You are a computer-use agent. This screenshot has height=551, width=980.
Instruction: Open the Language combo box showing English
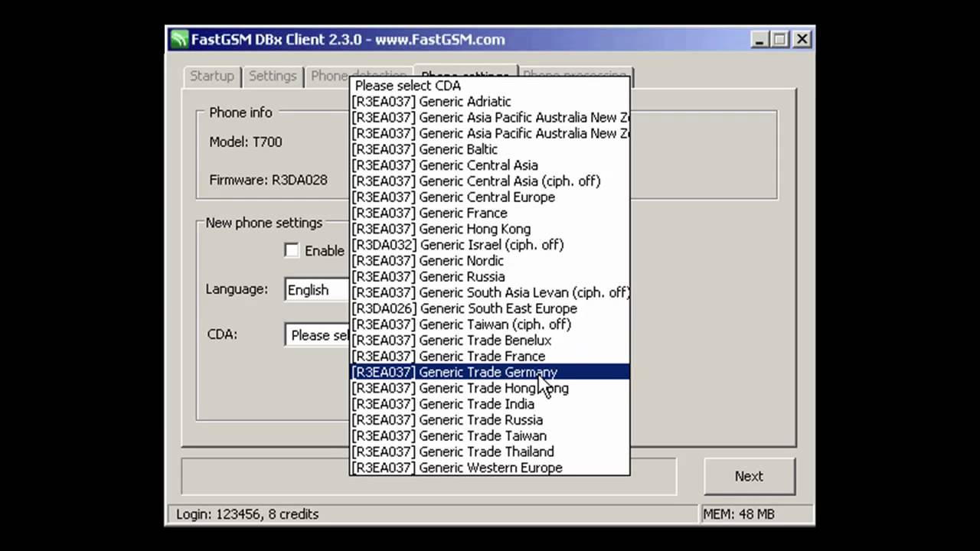pyautogui.click(x=317, y=290)
